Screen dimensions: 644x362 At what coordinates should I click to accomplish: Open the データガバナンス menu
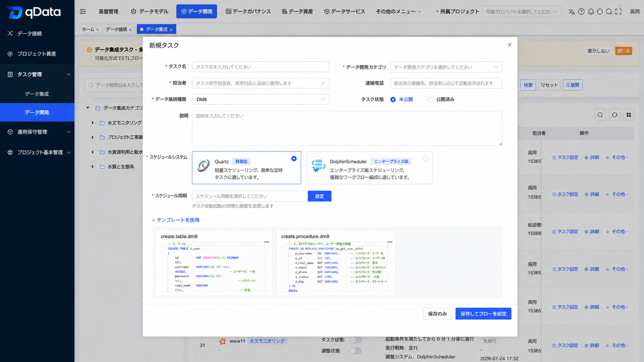248,12
